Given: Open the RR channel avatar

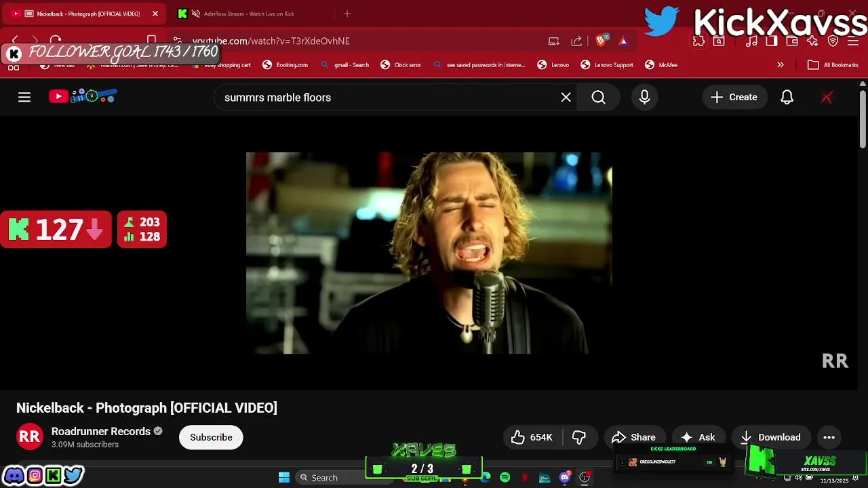Looking at the screenshot, I should tap(30, 437).
